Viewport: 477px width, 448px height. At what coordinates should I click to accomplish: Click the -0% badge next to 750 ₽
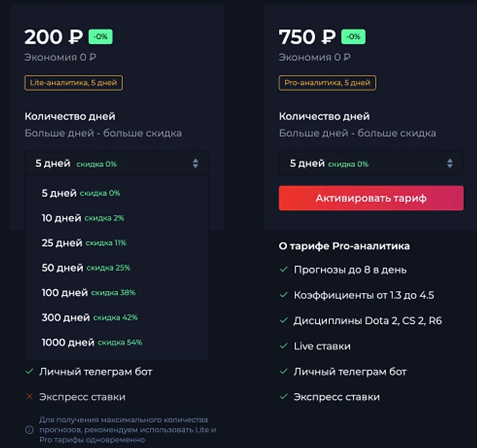click(x=354, y=37)
